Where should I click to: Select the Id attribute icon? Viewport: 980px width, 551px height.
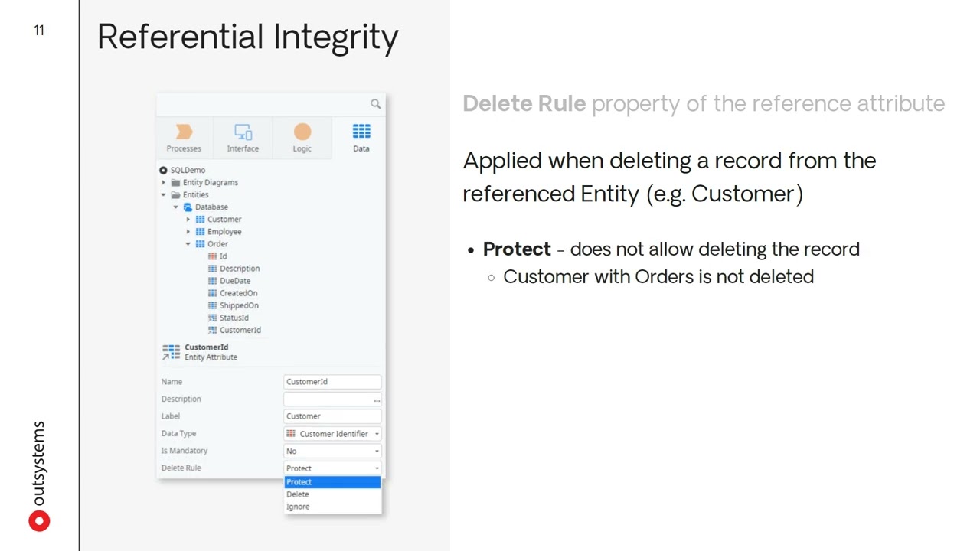click(212, 256)
